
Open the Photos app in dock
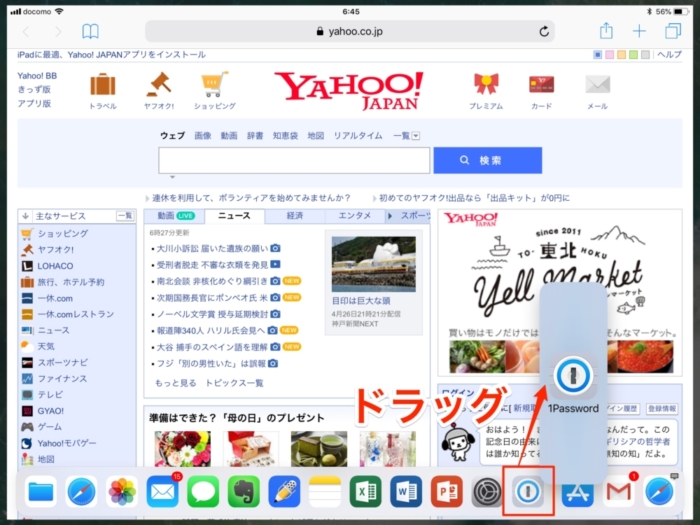coord(122,492)
